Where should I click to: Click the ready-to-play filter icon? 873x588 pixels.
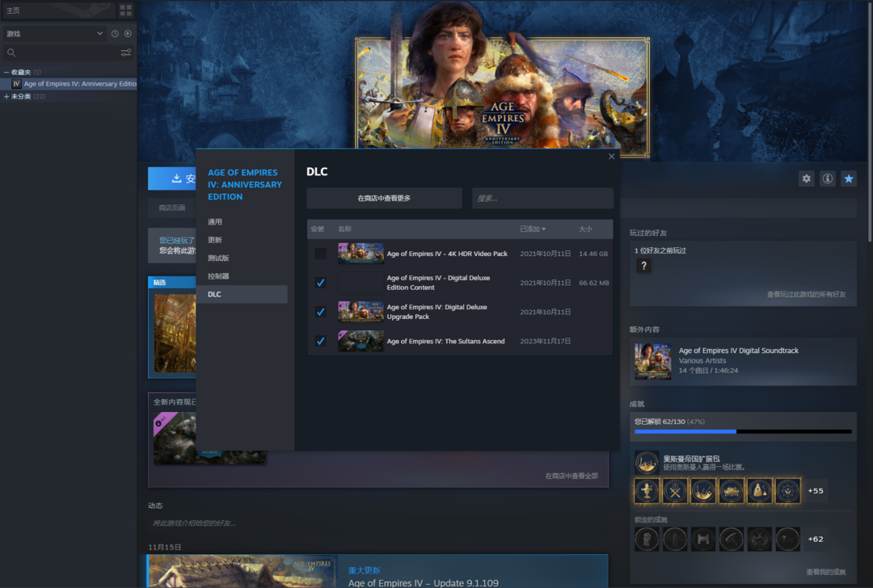[x=128, y=33]
